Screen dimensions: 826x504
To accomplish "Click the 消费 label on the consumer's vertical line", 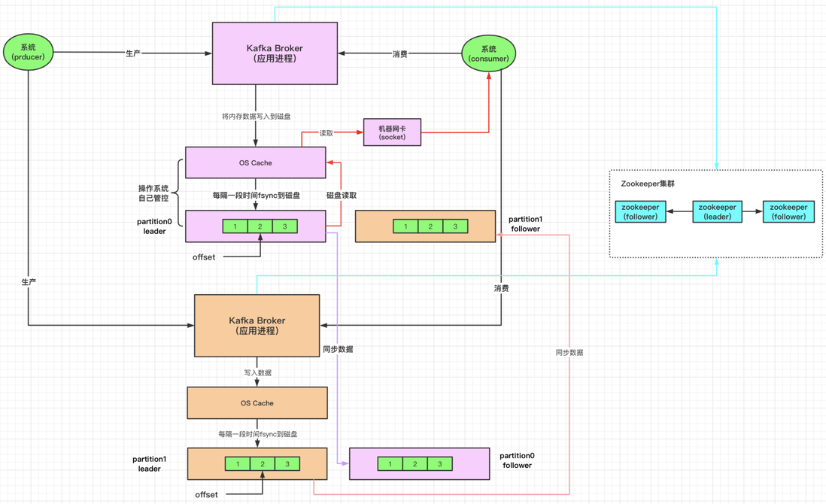I will [x=502, y=289].
